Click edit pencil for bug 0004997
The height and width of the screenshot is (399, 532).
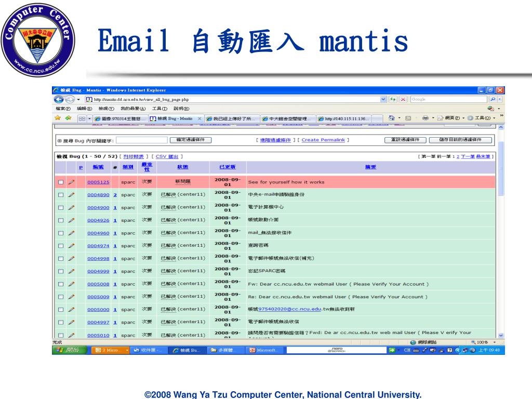(x=71, y=322)
